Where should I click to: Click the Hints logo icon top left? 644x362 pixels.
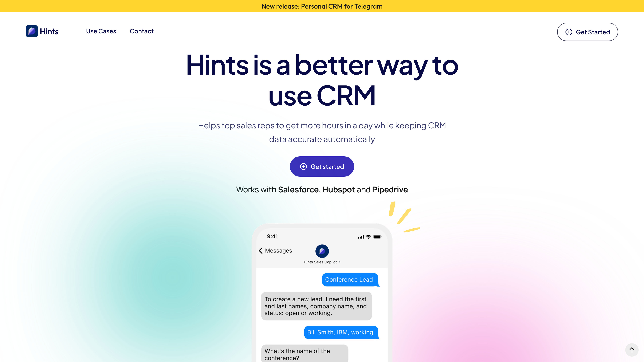point(31,31)
